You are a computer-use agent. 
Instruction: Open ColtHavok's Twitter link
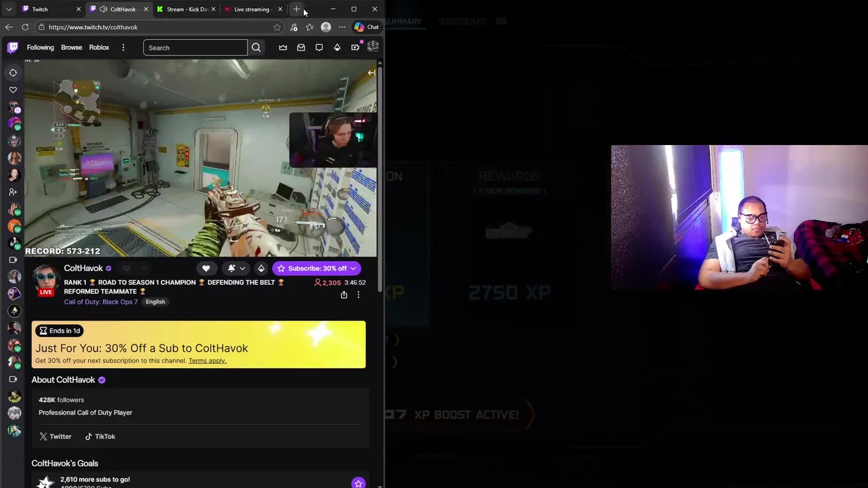click(55, 436)
